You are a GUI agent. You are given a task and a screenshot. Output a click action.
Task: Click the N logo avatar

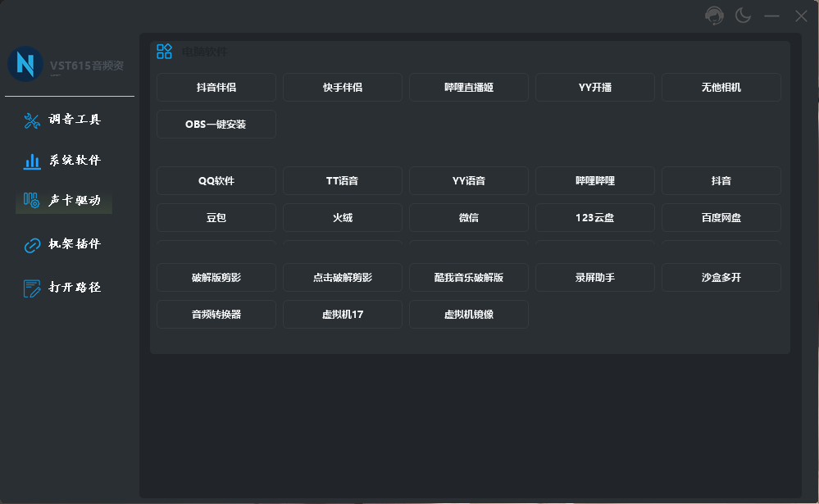click(25, 64)
